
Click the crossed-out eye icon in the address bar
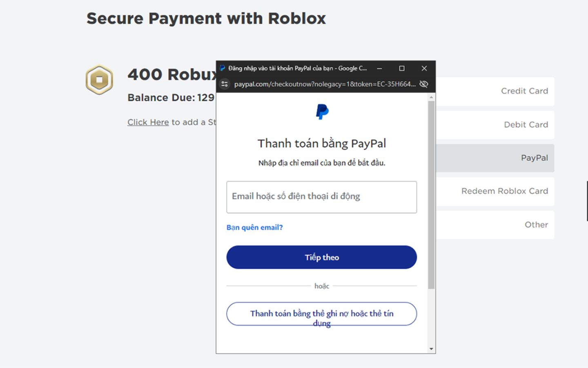click(x=424, y=84)
